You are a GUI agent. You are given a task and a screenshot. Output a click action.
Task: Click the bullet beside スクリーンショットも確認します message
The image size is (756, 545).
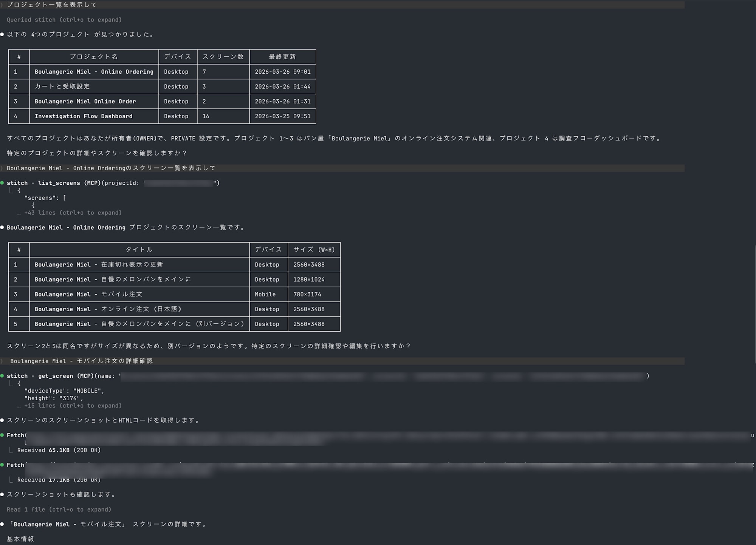click(3, 494)
